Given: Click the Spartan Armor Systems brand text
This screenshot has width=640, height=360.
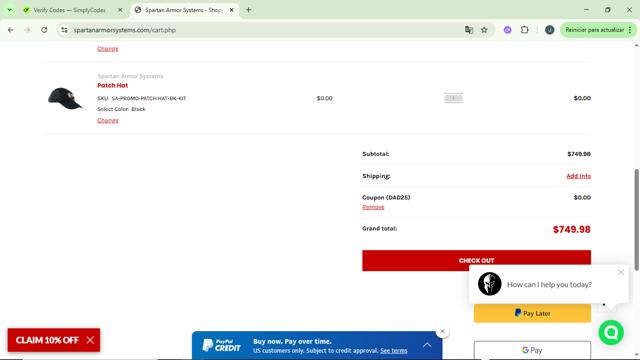Looking at the screenshot, I should (x=130, y=76).
